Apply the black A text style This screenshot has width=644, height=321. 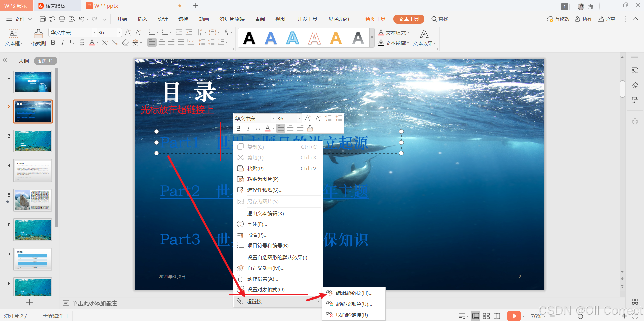[249, 38]
